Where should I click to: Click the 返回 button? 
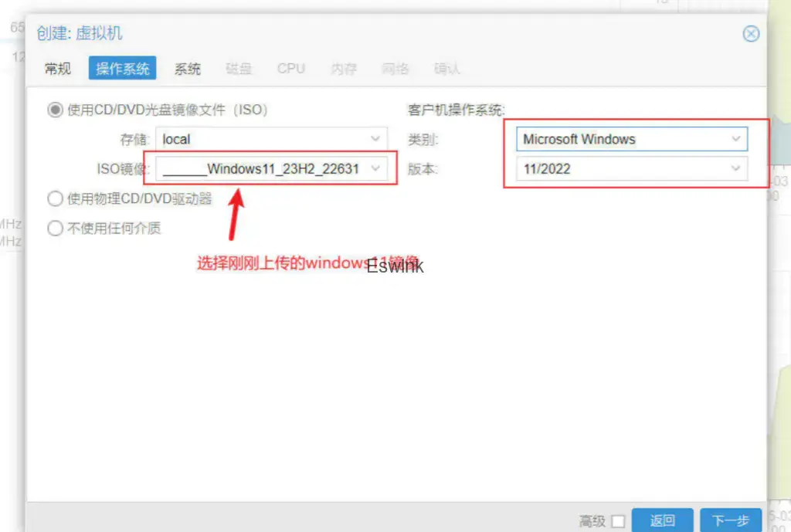(x=662, y=520)
